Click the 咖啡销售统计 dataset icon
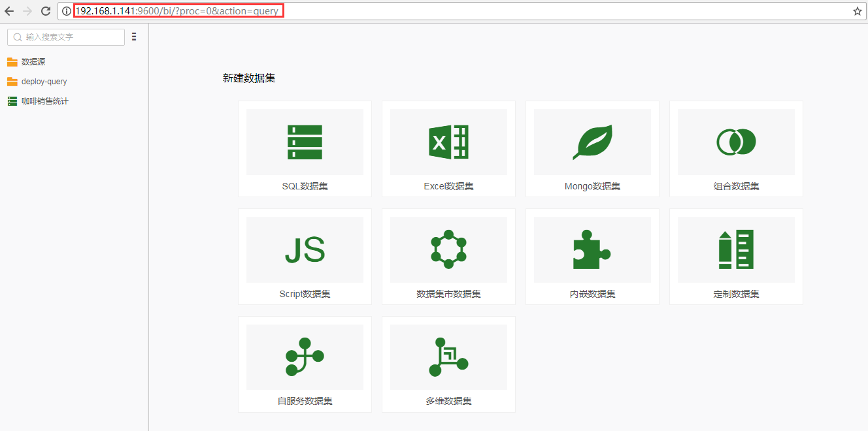868x431 pixels. click(12, 101)
